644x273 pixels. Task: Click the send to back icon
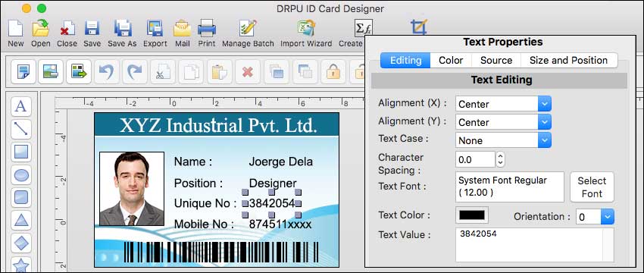[305, 72]
